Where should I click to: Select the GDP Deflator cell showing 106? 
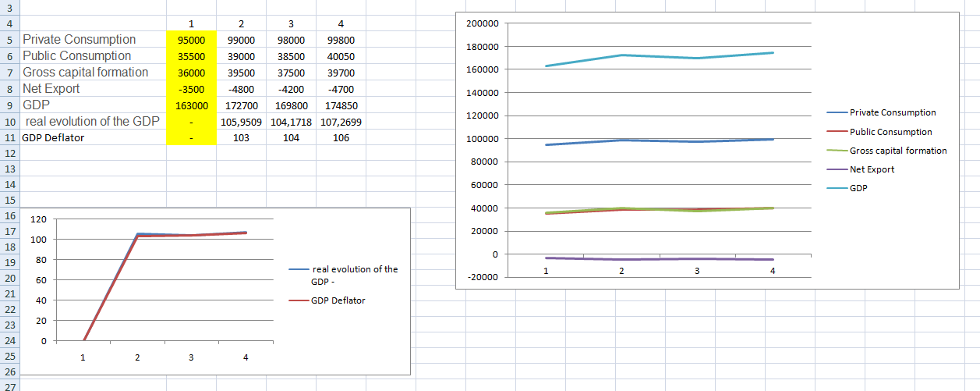(341, 138)
